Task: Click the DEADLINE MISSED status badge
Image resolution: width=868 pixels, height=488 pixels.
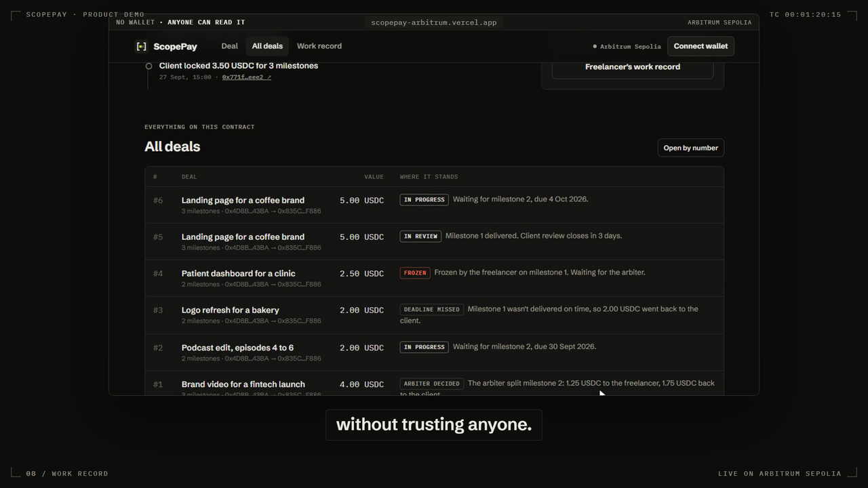Action: (x=432, y=309)
